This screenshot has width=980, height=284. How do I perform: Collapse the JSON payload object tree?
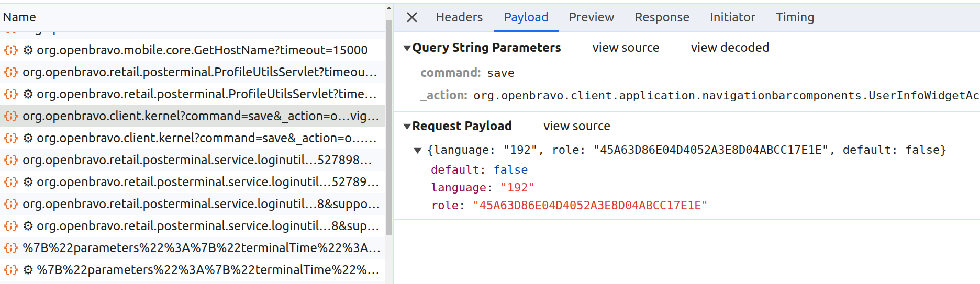(x=417, y=151)
